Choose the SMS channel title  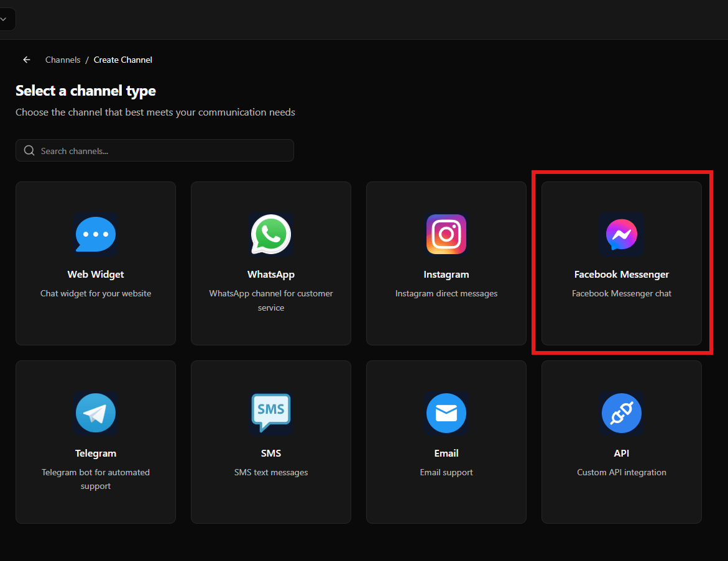point(271,454)
